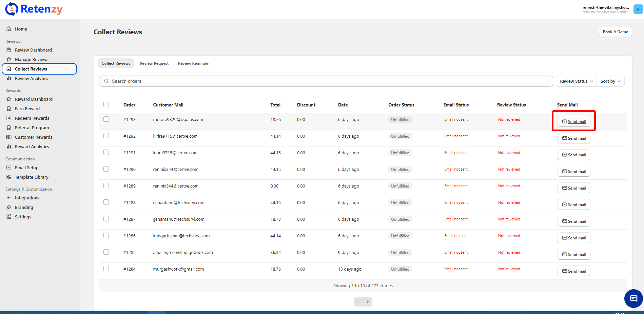Click the Template Library icon
644x314 pixels.
[9, 177]
